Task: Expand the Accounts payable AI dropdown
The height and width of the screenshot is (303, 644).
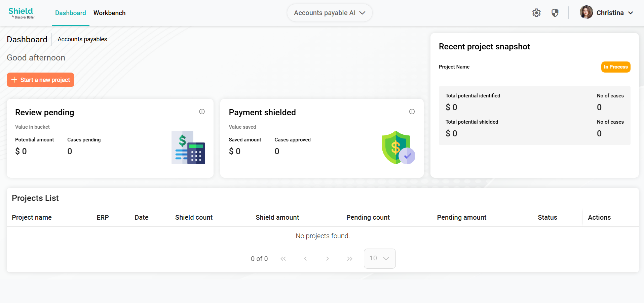Action: tap(330, 13)
